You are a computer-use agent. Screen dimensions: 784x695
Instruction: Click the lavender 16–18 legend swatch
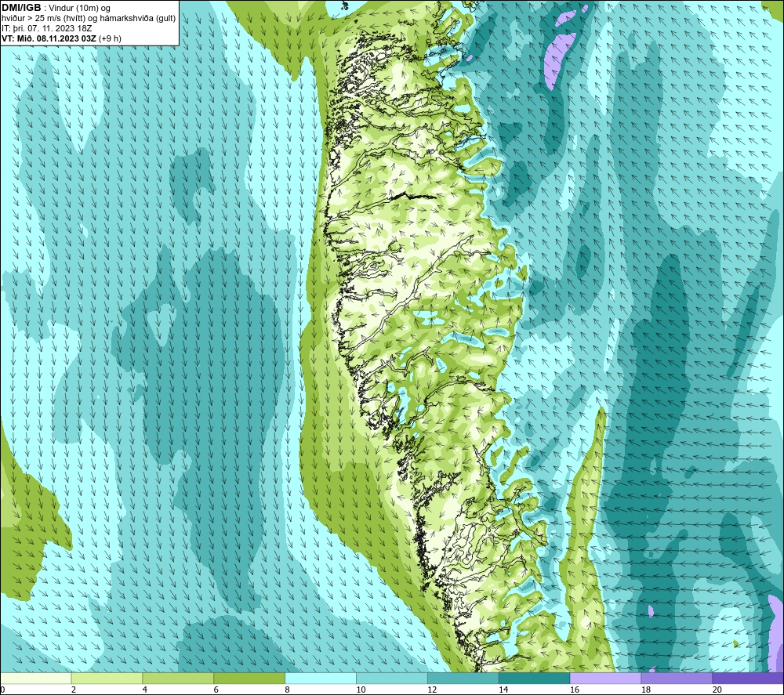[x=605, y=678]
